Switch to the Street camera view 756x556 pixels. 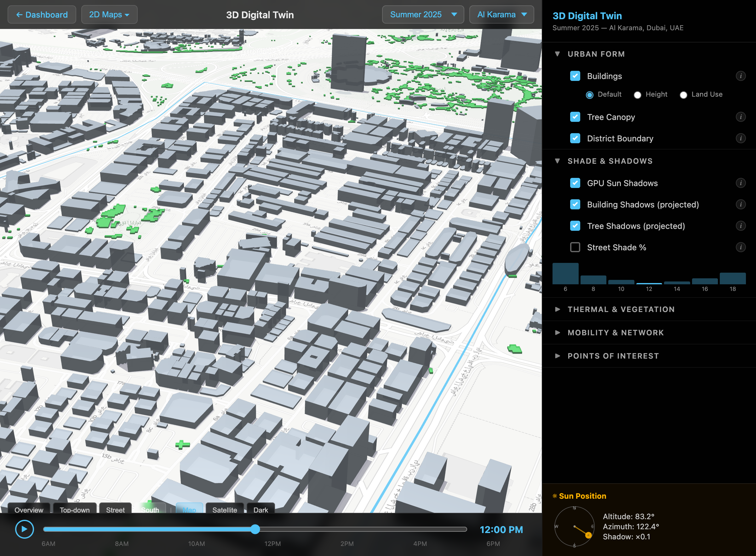[x=116, y=508]
